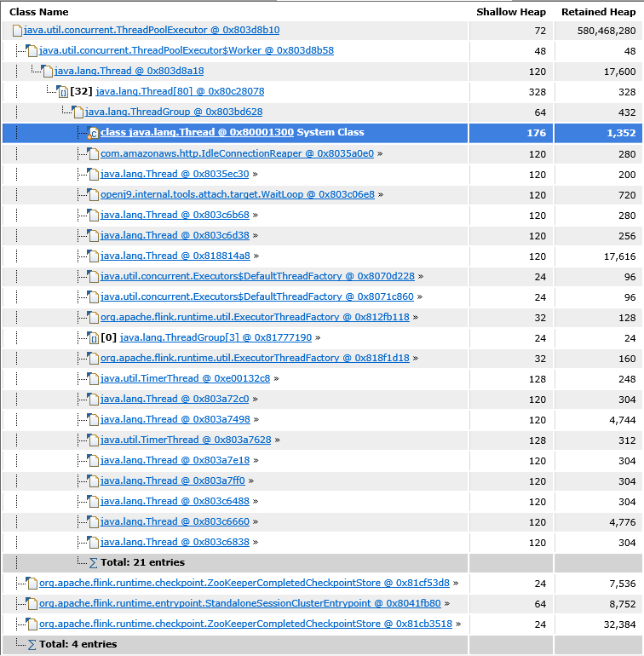Expand the » arrow after openj9 WaitLoop entry
The height and width of the screenshot is (656, 644).
(x=380, y=194)
